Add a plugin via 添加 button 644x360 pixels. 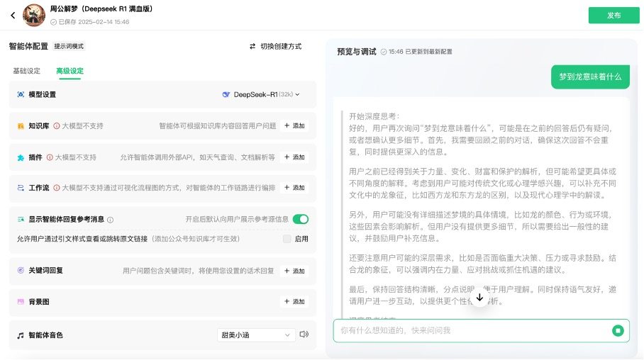(x=294, y=157)
